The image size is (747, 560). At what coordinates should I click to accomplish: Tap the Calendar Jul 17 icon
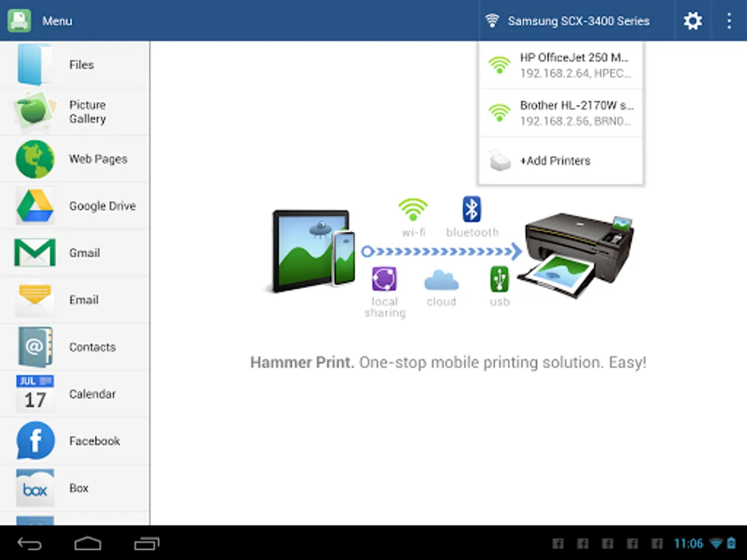(35, 394)
